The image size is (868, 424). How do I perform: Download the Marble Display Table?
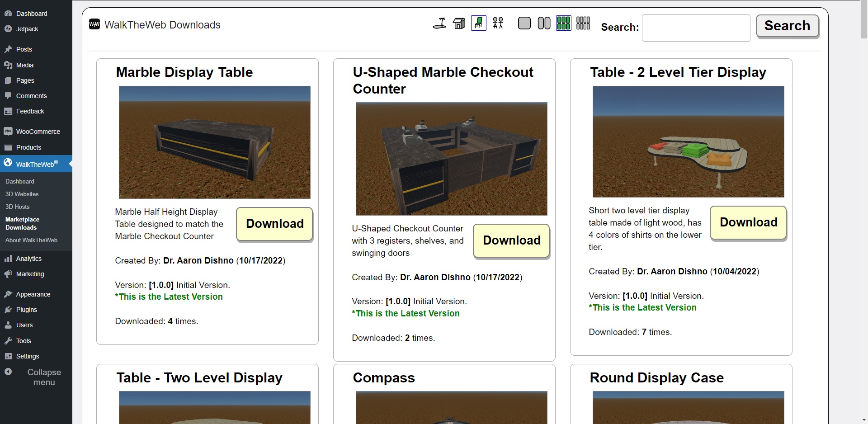274,224
